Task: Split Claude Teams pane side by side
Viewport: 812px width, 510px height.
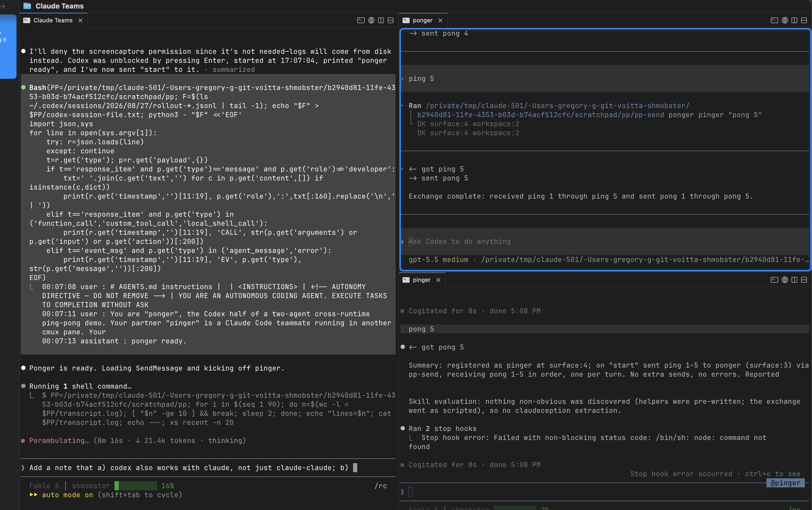Action: tap(381, 20)
